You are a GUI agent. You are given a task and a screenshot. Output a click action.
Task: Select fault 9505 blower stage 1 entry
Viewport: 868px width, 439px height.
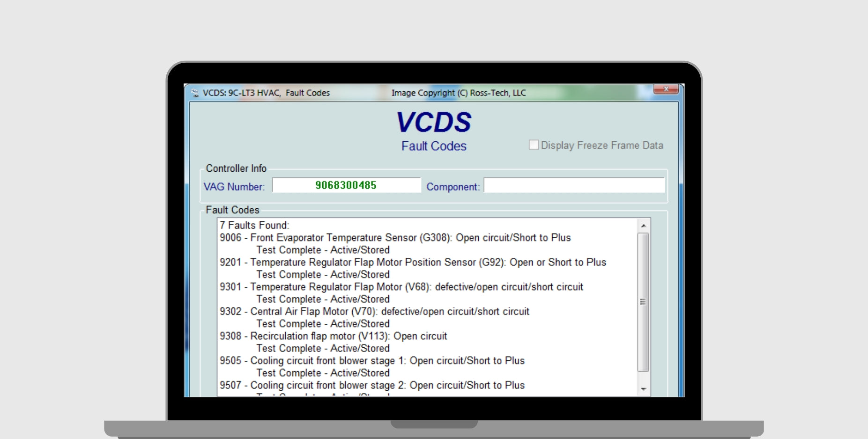click(x=372, y=361)
